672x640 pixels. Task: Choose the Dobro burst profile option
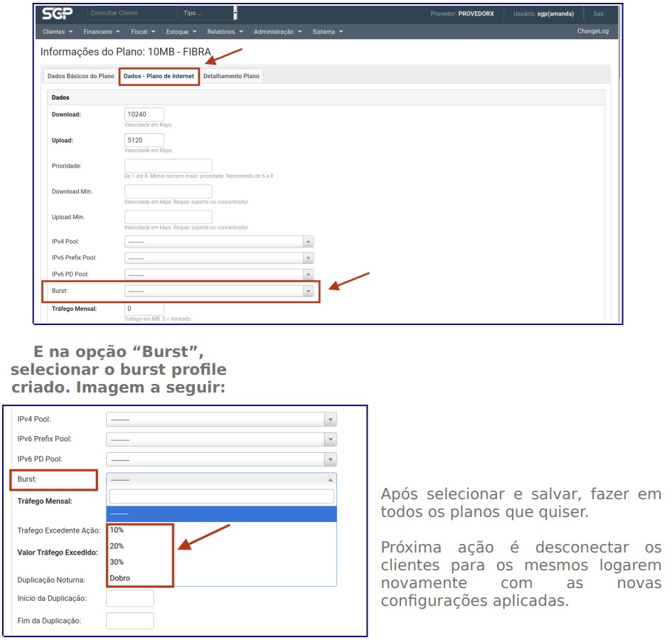point(120,578)
